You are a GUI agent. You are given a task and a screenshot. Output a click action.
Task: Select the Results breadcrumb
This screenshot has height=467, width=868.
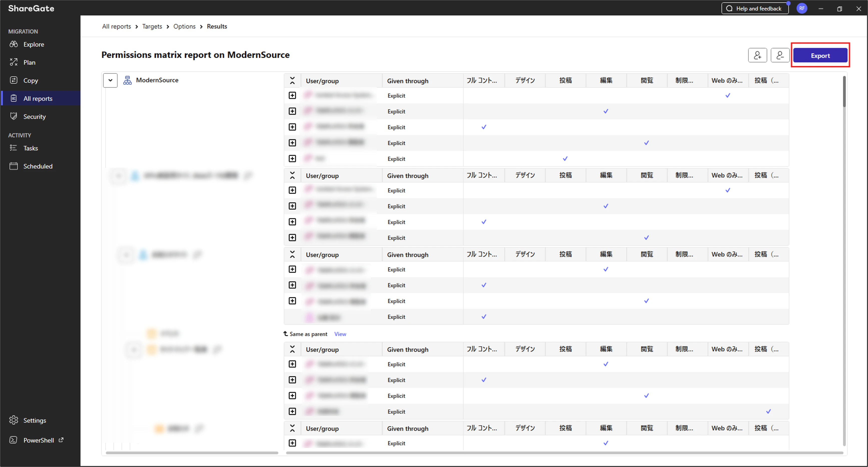click(x=217, y=26)
